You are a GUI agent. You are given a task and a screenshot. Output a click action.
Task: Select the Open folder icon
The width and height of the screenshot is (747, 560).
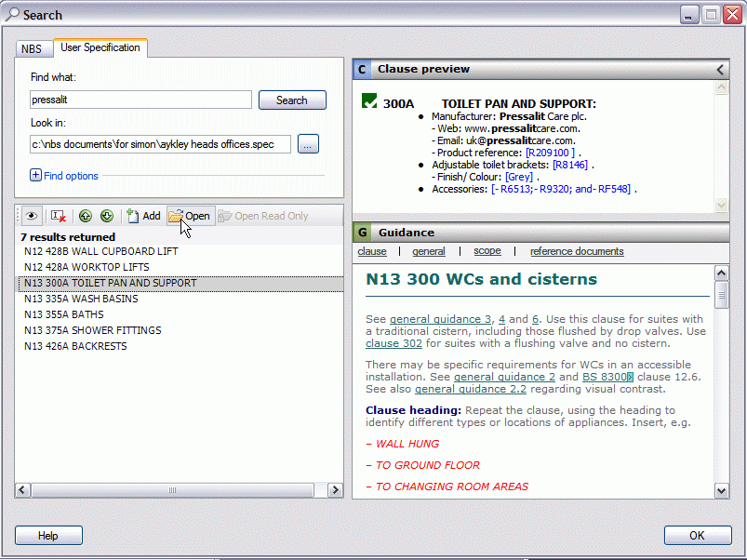pos(177,215)
